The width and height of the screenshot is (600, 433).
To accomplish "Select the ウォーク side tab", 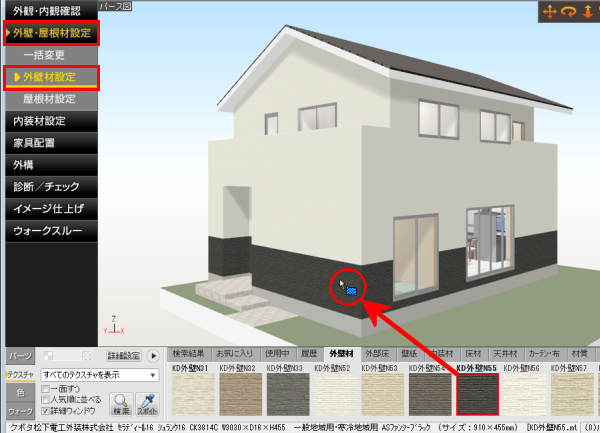I will (x=21, y=412).
